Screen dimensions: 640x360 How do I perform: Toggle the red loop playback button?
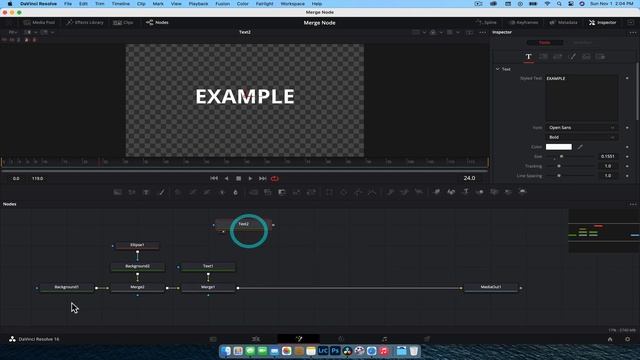coord(275,178)
